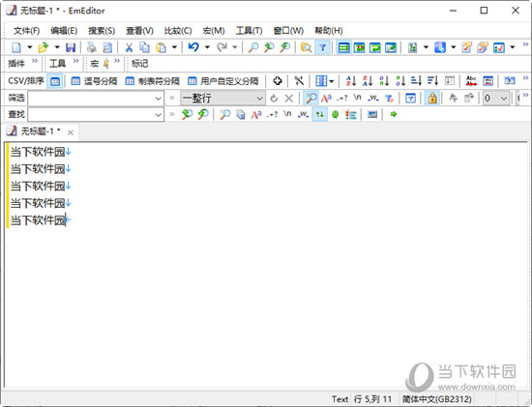Click the Wrap by Characters icon
The height and width of the screenshot is (407, 532).
[359, 47]
